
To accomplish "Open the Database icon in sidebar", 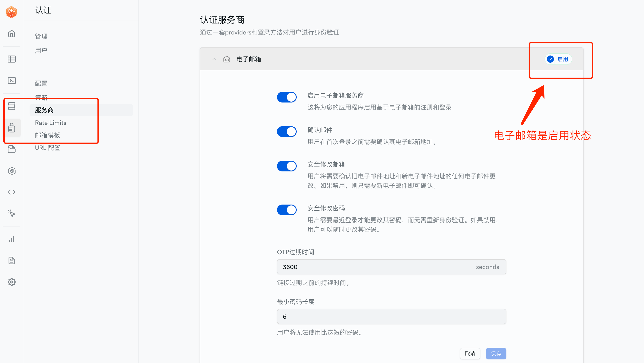I will (x=11, y=106).
